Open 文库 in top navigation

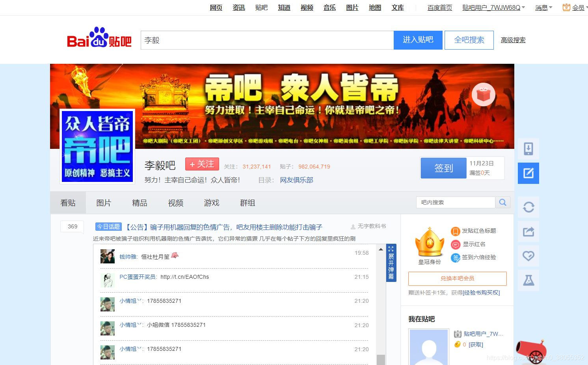point(398,7)
